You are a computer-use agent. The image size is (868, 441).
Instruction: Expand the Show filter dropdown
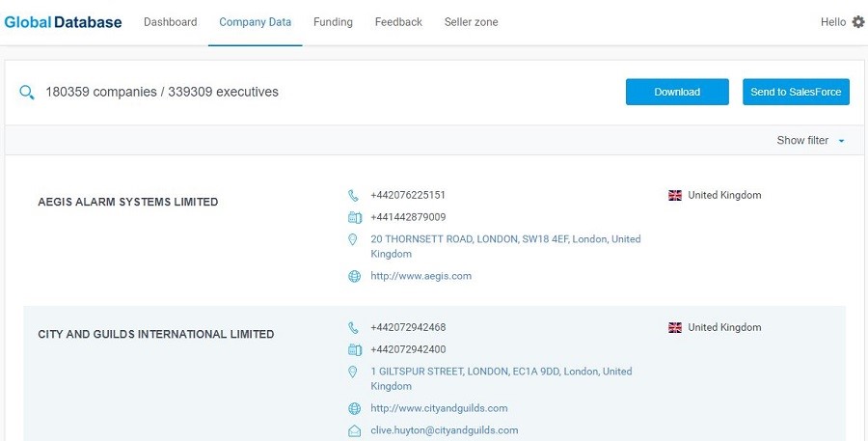[810, 140]
